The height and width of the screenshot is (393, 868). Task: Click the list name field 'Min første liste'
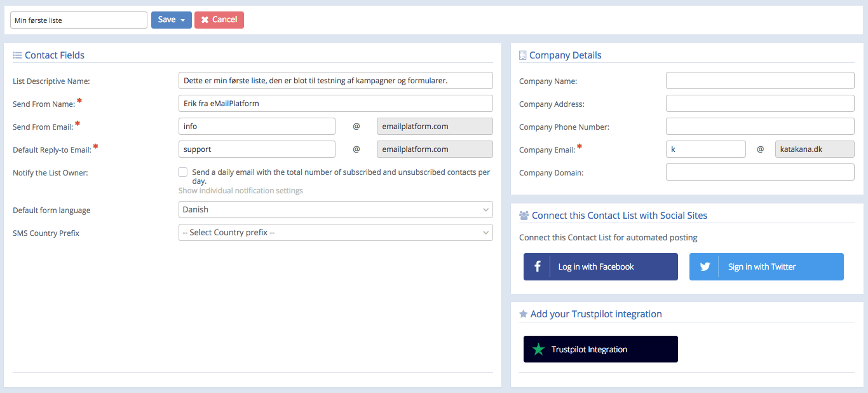79,20
